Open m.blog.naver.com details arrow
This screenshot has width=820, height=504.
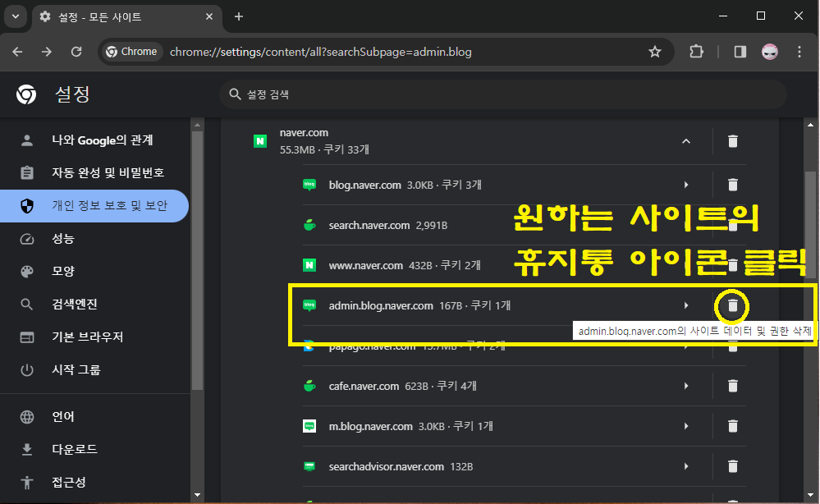point(686,426)
